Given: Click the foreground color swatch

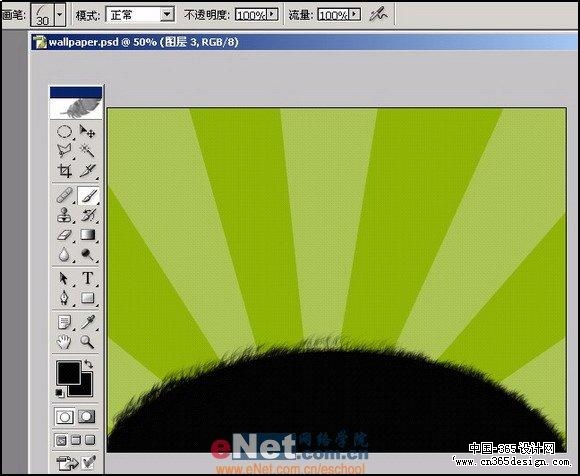Looking at the screenshot, I should tap(68, 373).
